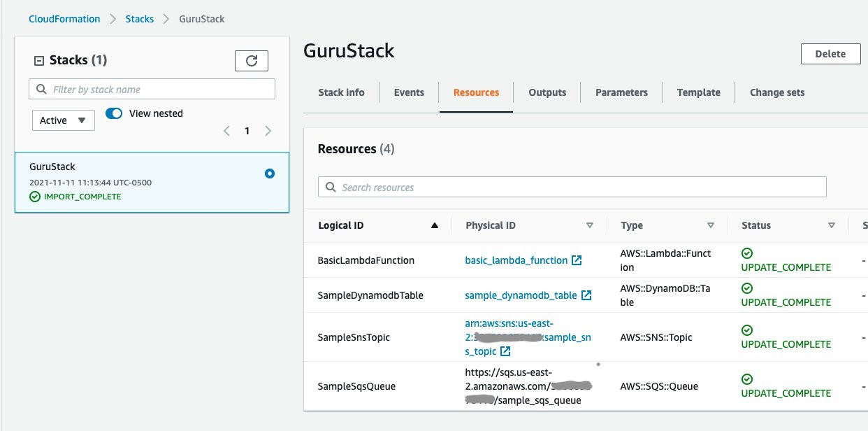Click the IMPORT_COMPLETE green check icon
Image resolution: width=868 pixels, height=431 pixels.
(x=35, y=197)
